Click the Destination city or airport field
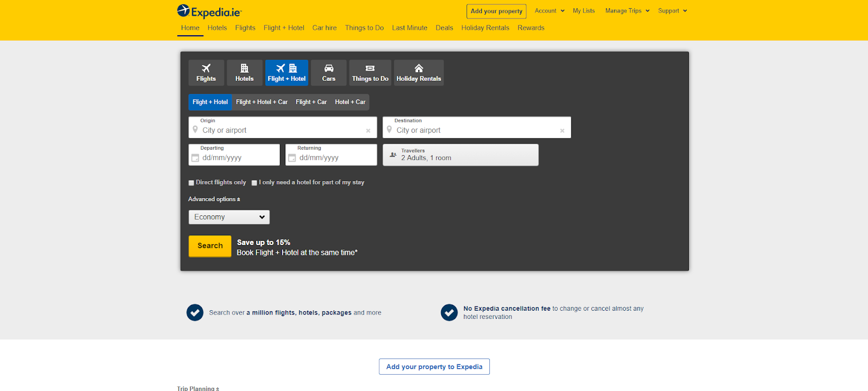Screen dimensions: 868x391 [477, 127]
